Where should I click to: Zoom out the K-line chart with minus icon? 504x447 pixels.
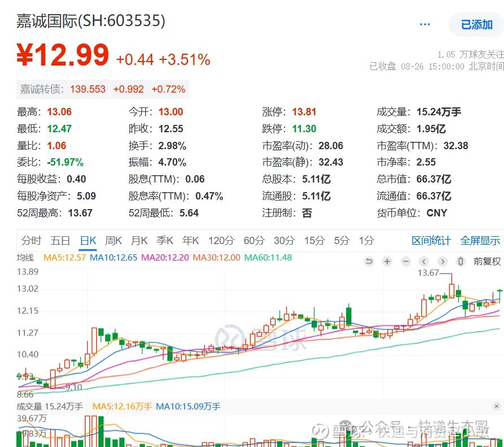(406, 262)
